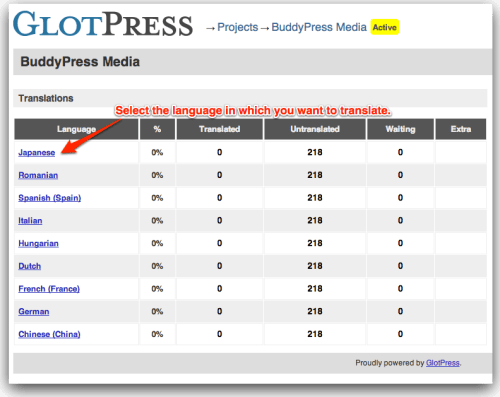Click the percent column header

click(157, 129)
